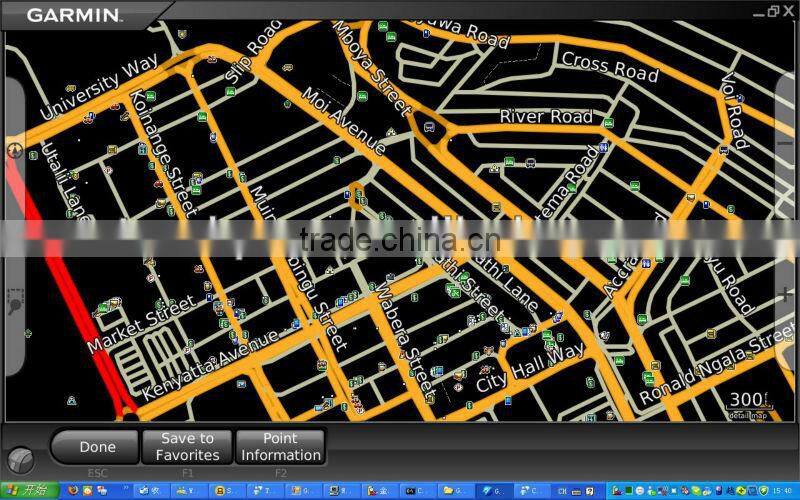This screenshot has width=800, height=500.
Task: Open Point Information for selected point
Action: point(280,447)
